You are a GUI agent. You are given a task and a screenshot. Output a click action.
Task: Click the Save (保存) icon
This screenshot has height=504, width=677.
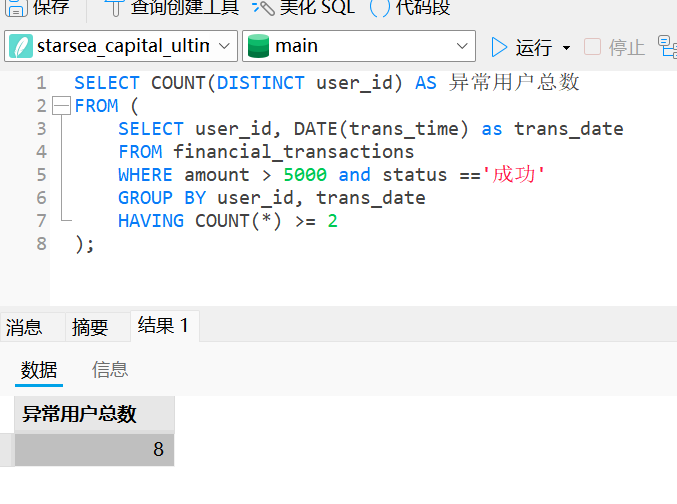(16, 8)
